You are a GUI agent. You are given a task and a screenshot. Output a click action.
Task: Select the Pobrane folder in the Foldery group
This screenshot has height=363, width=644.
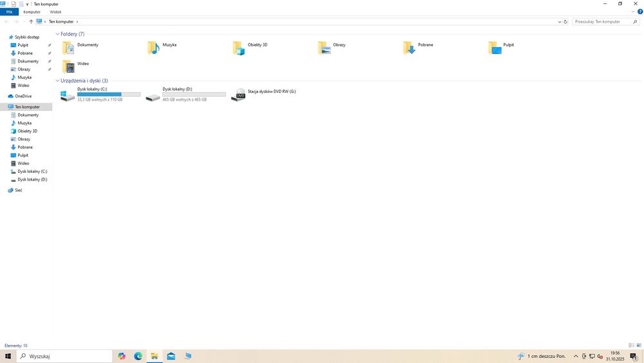click(x=418, y=47)
